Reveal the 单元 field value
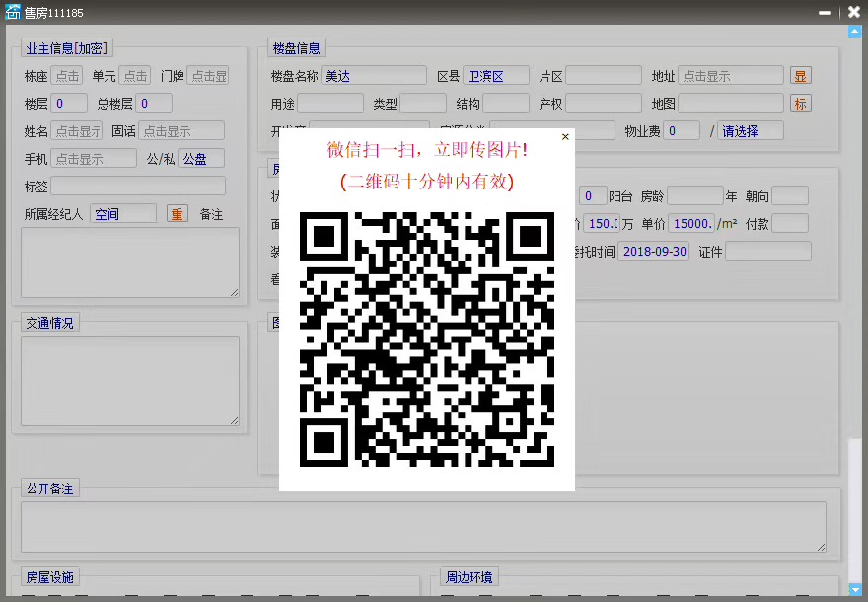The height and width of the screenshot is (602, 868). pyautogui.click(x=135, y=76)
